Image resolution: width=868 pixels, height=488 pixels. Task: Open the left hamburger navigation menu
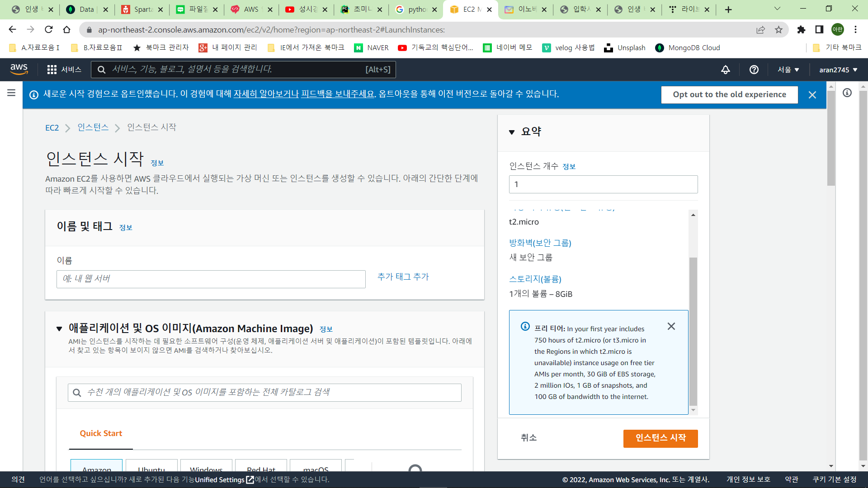(x=11, y=93)
